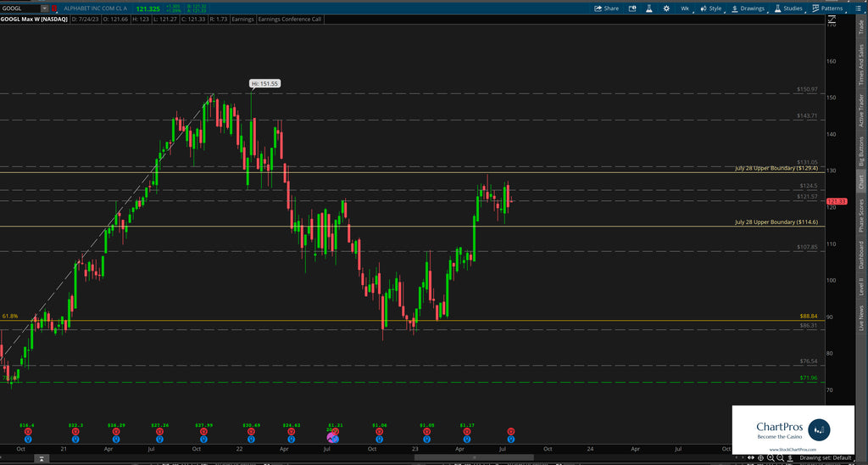
Task: Open the chart settings gear icon
Action: (665, 8)
